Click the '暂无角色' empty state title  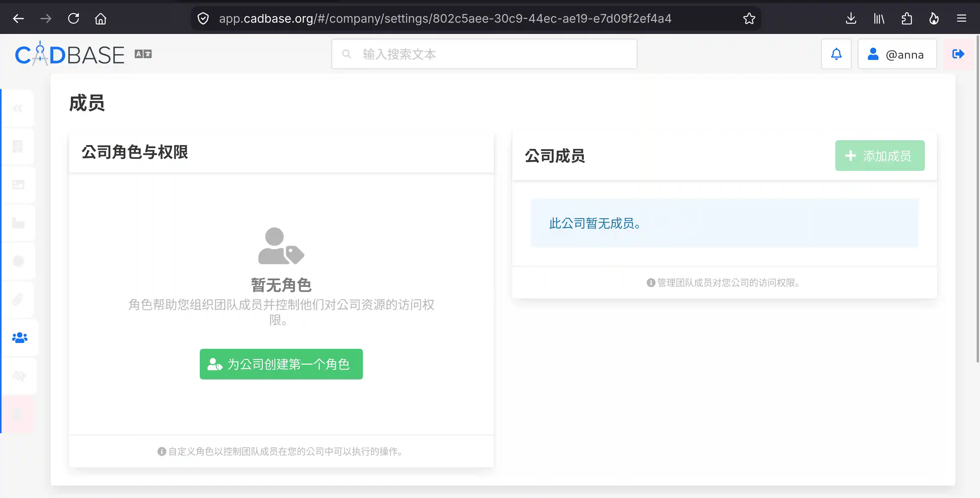click(281, 285)
